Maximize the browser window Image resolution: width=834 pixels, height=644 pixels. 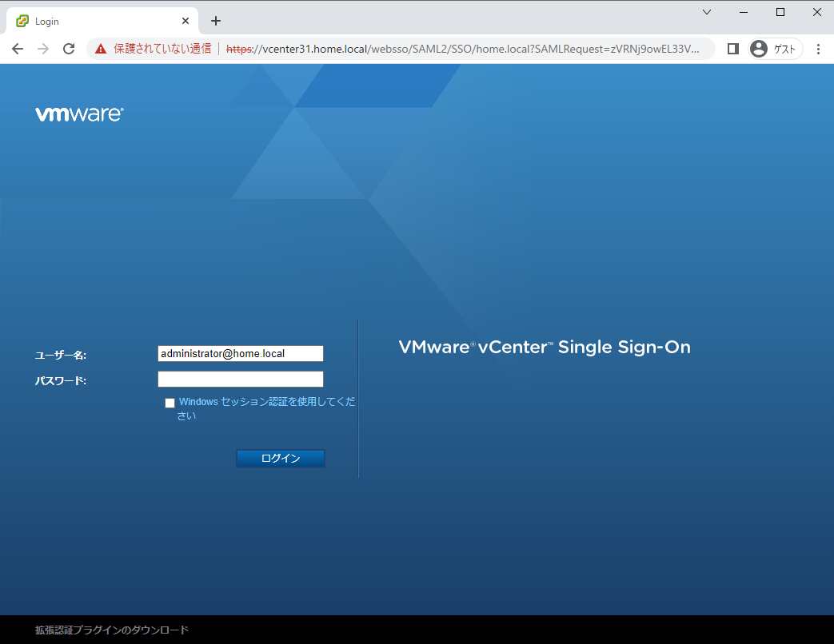click(780, 12)
